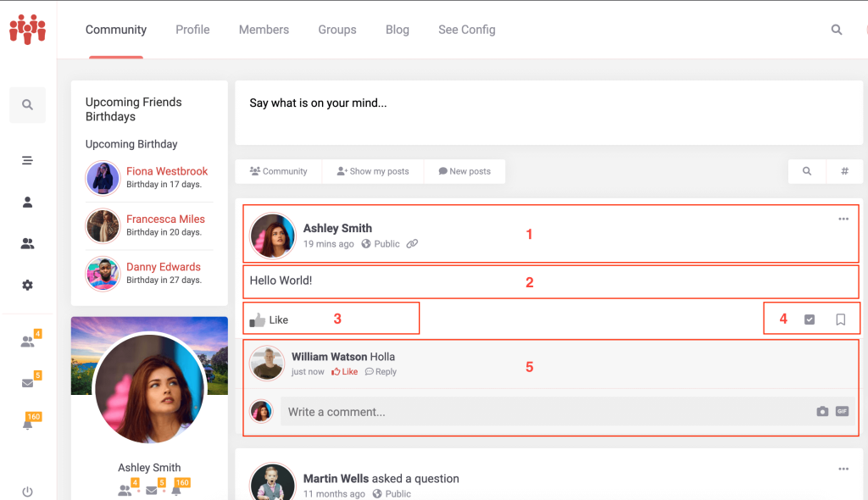Click the Write a comment field
The height and width of the screenshot is (500, 868).
point(545,411)
